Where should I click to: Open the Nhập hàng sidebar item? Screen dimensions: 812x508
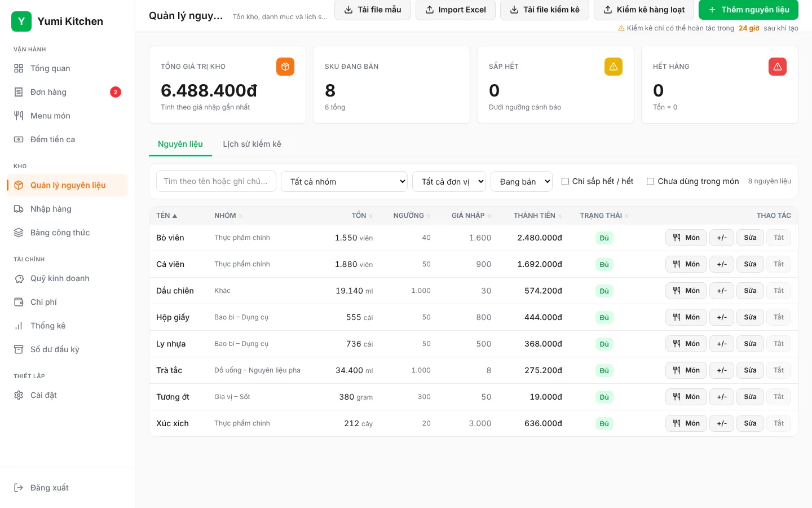(x=68, y=209)
